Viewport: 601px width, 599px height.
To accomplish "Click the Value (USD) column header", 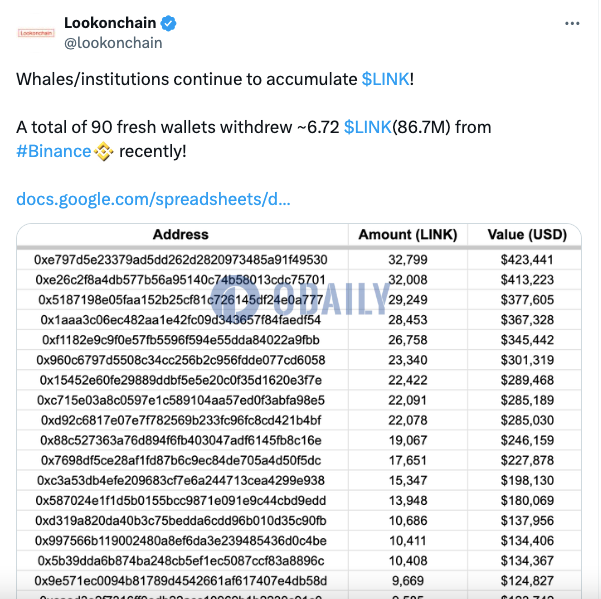I will [x=527, y=235].
